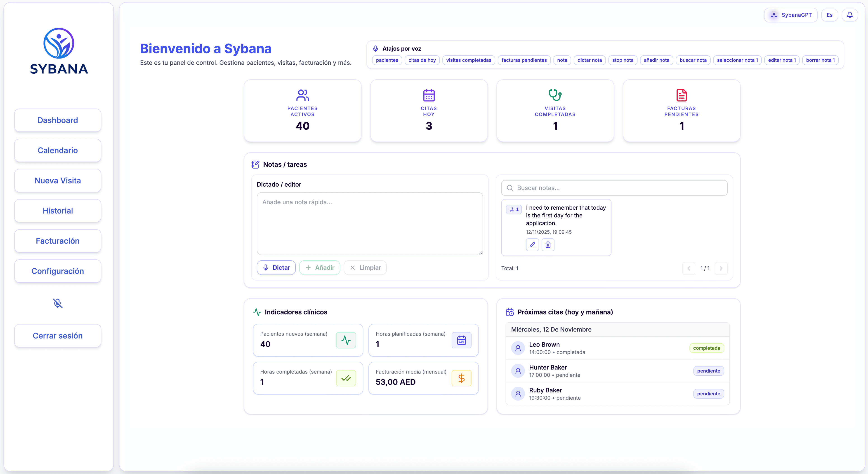Viewport: 868px width, 474px height.
Task: Click the edit pencil icon on note 1
Action: click(x=532, y=245)
